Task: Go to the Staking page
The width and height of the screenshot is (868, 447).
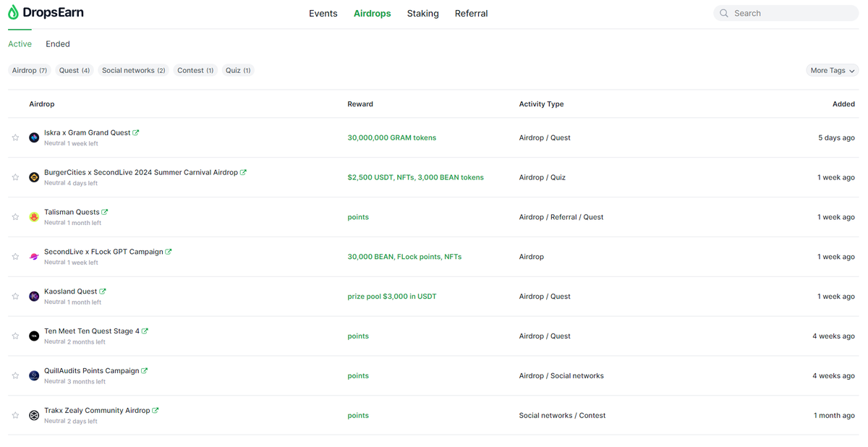Action: [x=423, y=14]
